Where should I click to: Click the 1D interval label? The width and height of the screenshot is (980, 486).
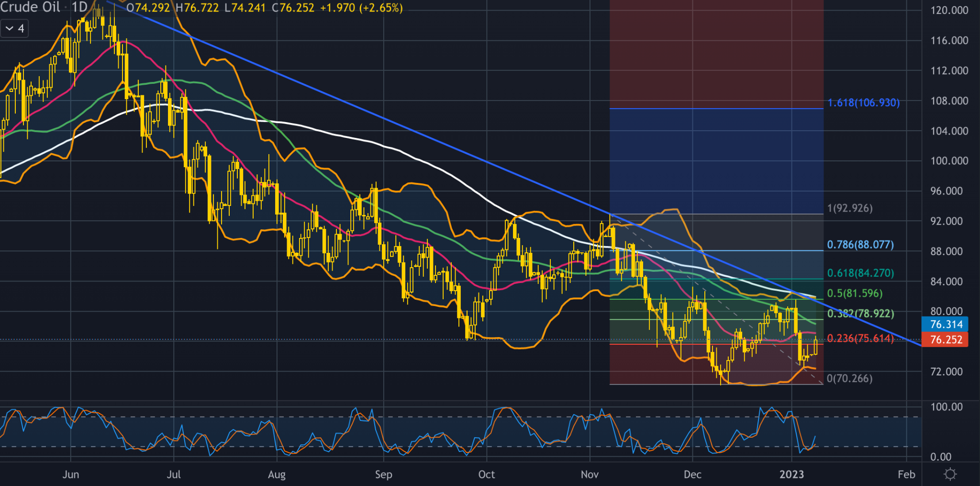pos(80,7)
